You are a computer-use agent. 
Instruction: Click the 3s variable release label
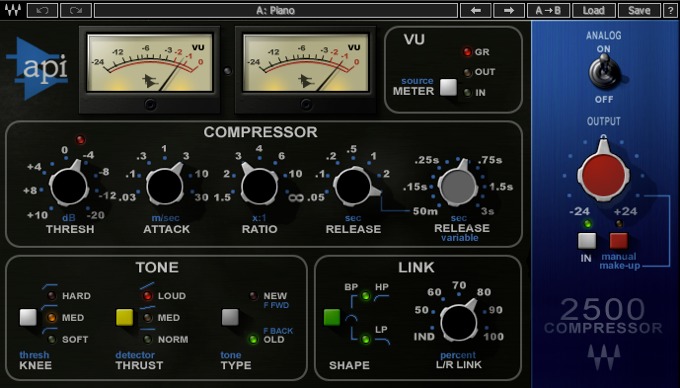tap(487, 212)
